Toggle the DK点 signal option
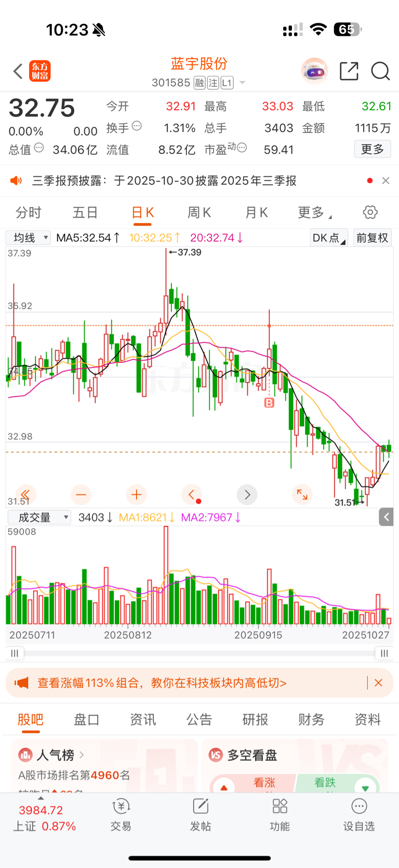The height and width of the screenshot is (868, 399). [x=329, y=238]
